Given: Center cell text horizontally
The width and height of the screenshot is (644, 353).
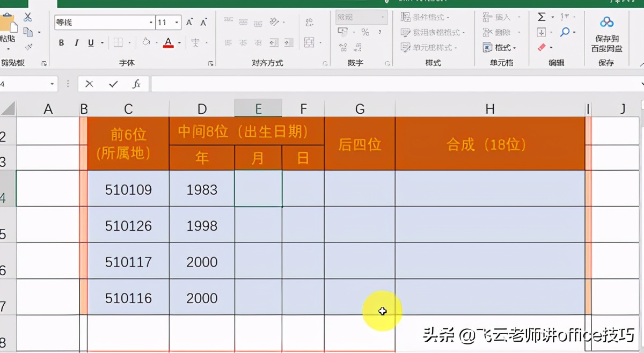Looking at the screenshot, I should (x=243, y=42).
